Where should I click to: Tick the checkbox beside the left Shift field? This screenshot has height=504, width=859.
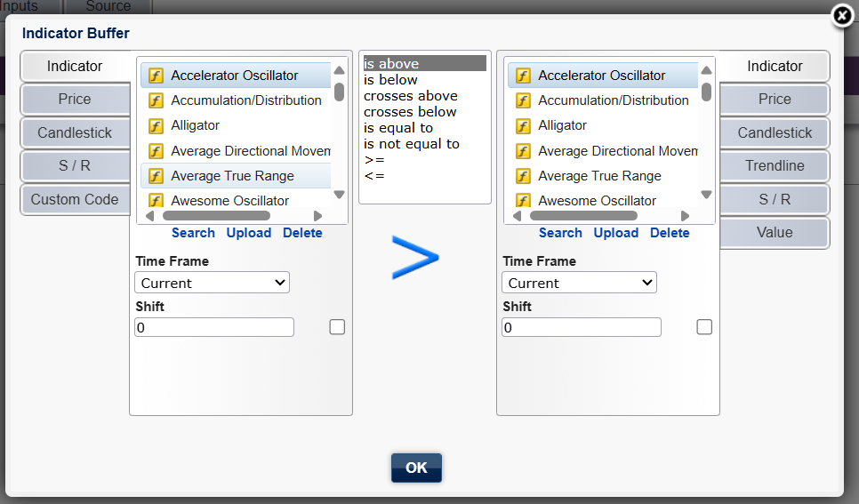[x=337, y=327]
